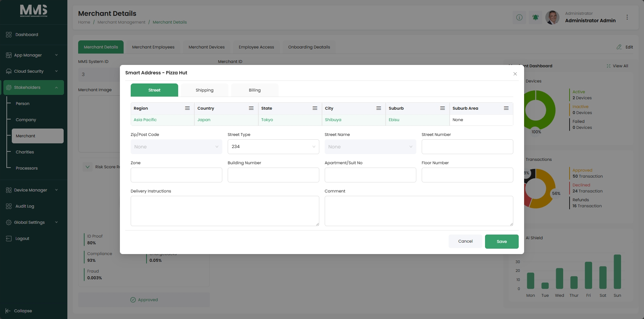Open the three-dot user menu
644x319 pixels.
[x=627, y=17]
